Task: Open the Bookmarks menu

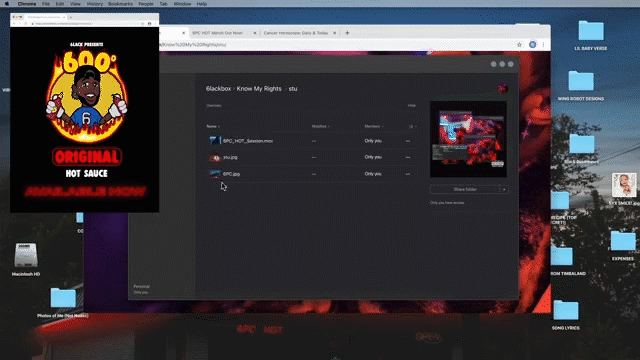Action: (120, 4)
